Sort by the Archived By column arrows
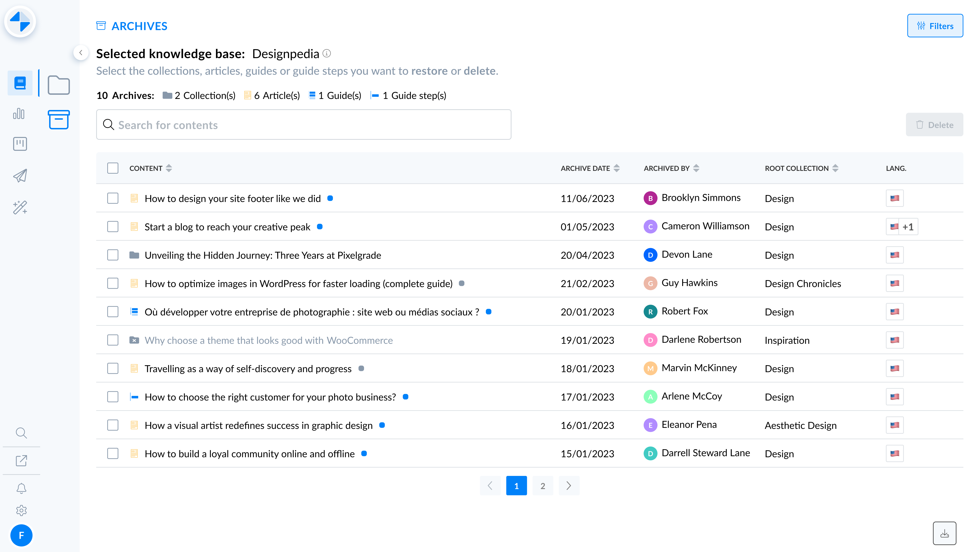The width and height of the screenshot is (980, 552). click(696, 168)
